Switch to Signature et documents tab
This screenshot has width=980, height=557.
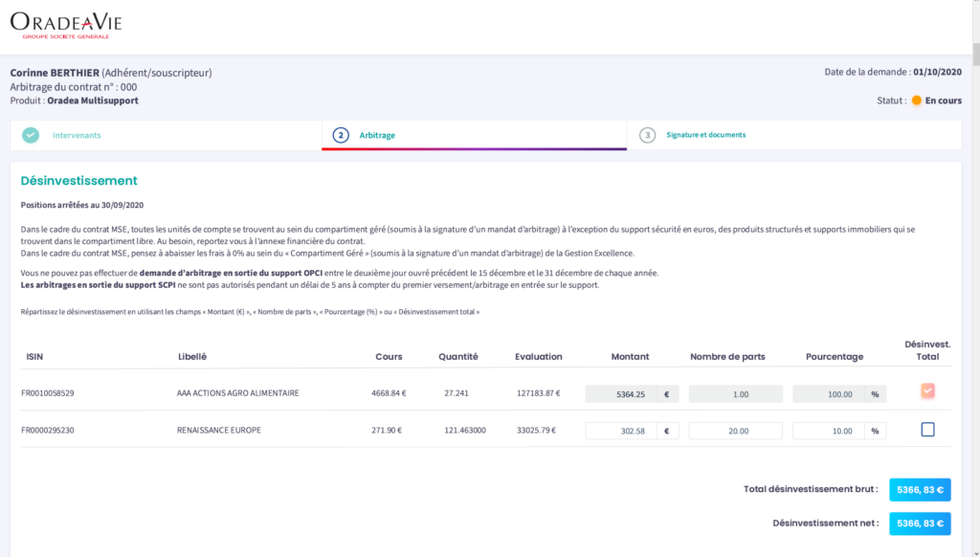705,135
